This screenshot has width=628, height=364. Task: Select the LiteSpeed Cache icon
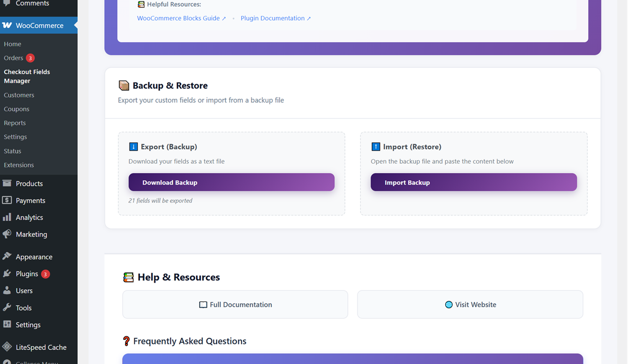coord(7,347)
